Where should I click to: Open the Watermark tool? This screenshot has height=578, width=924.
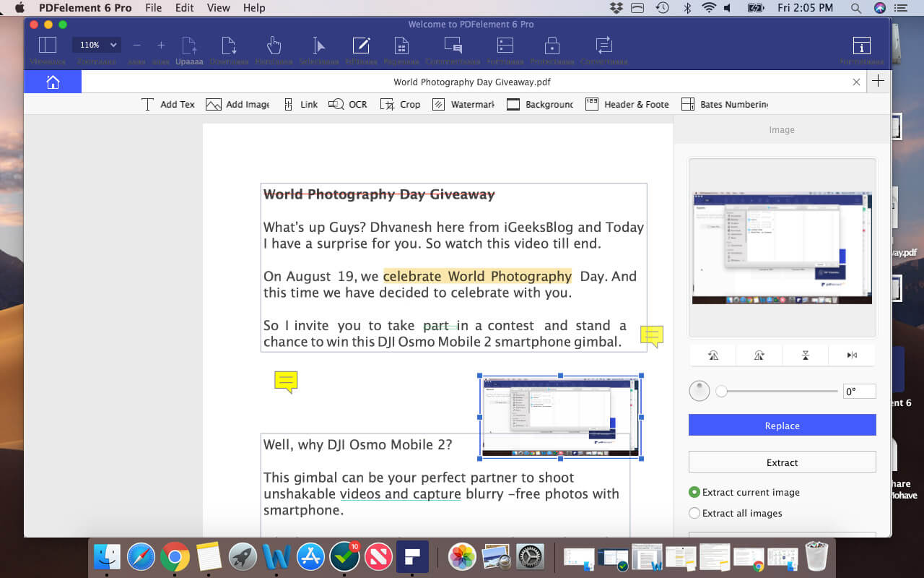pos(463,104)
